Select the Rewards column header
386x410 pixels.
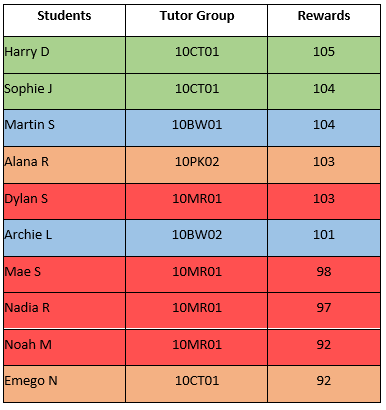click(x=324, y=20)
